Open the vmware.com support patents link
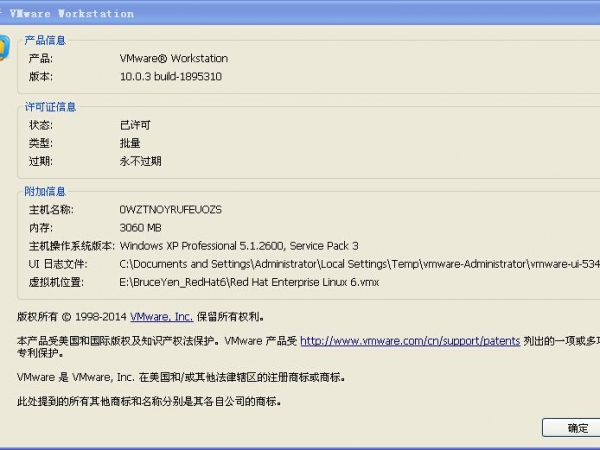The height and width of the screenshot is (450, 600). (x=410, y=341)
